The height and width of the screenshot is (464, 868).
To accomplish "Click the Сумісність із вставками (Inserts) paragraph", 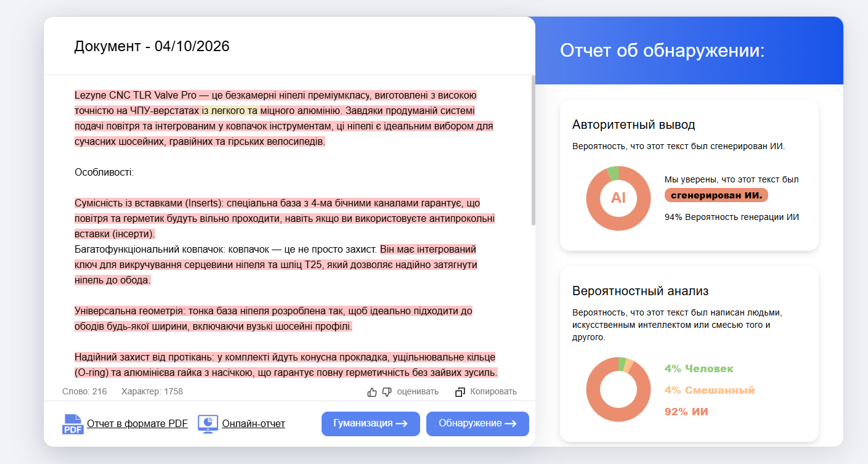I will coord(285,219).
